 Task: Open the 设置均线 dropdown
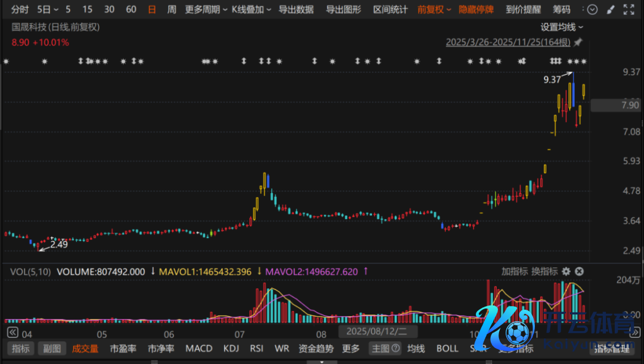(562, 27)
